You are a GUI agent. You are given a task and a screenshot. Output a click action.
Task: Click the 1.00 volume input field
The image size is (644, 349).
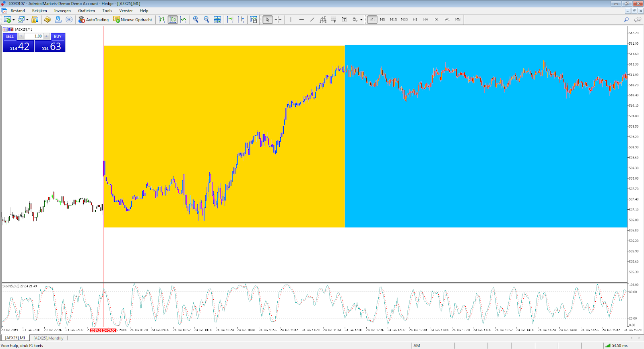tap(34, 37)
